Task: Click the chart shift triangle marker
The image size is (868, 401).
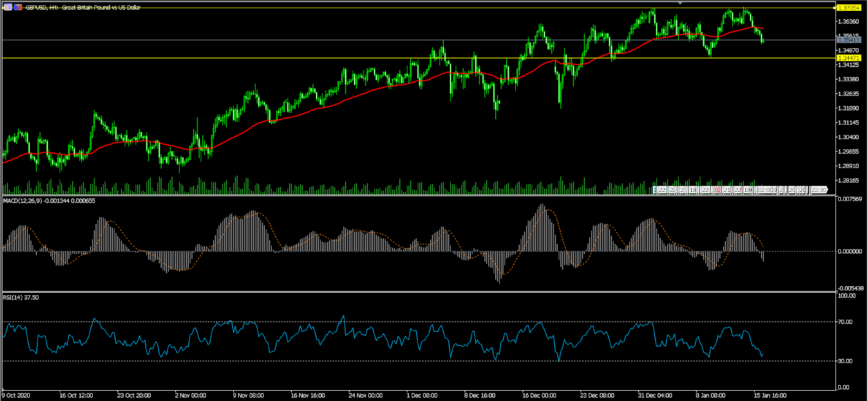Action: [680, 3]
